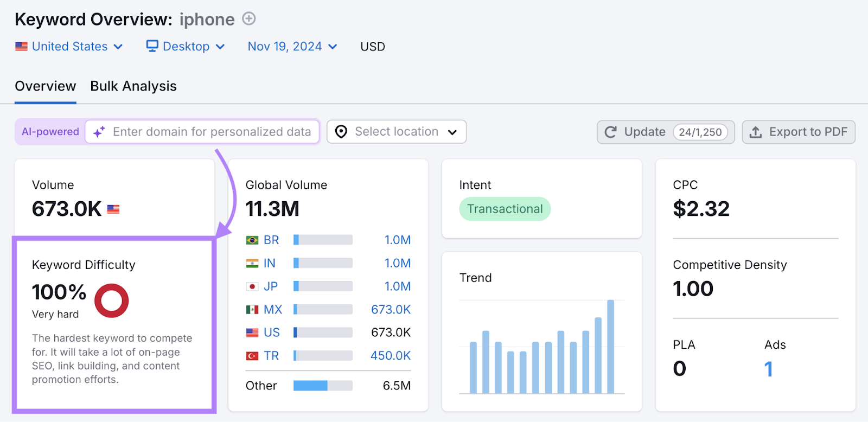Open the United States country dropdown
Image resolution: width=868 pixels, height=422 pixels.
coord(69,47)
